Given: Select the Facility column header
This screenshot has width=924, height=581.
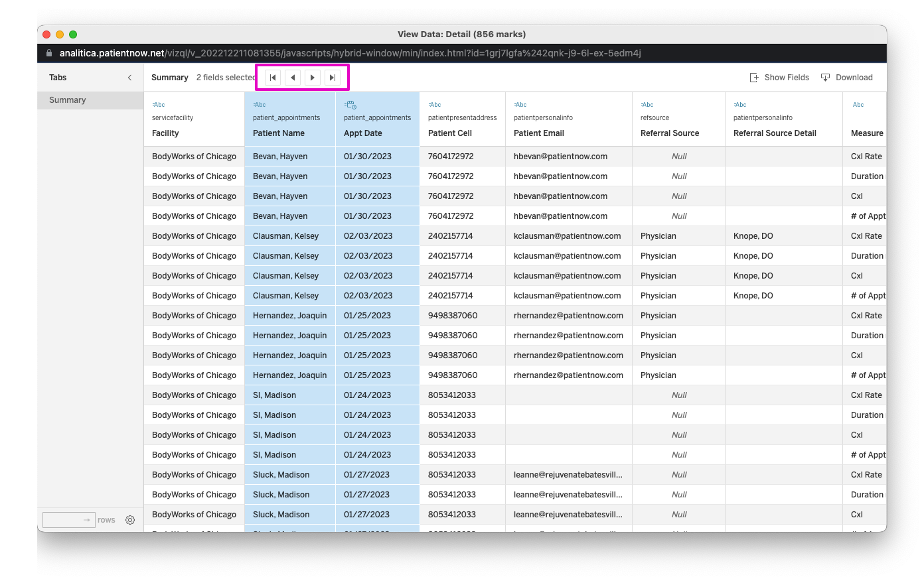Looking at the screenshot, I should (x=165, y=133).
